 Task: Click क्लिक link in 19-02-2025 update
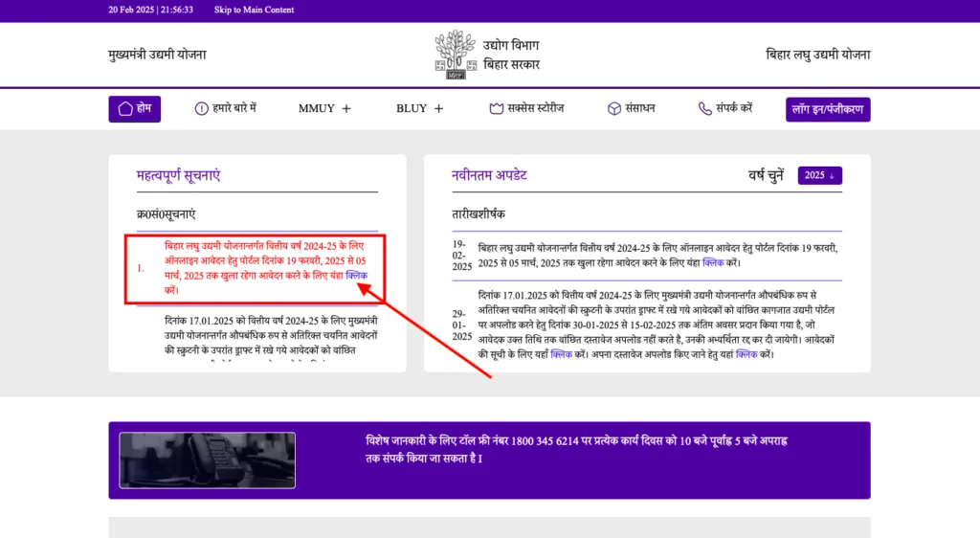point(713,263)
